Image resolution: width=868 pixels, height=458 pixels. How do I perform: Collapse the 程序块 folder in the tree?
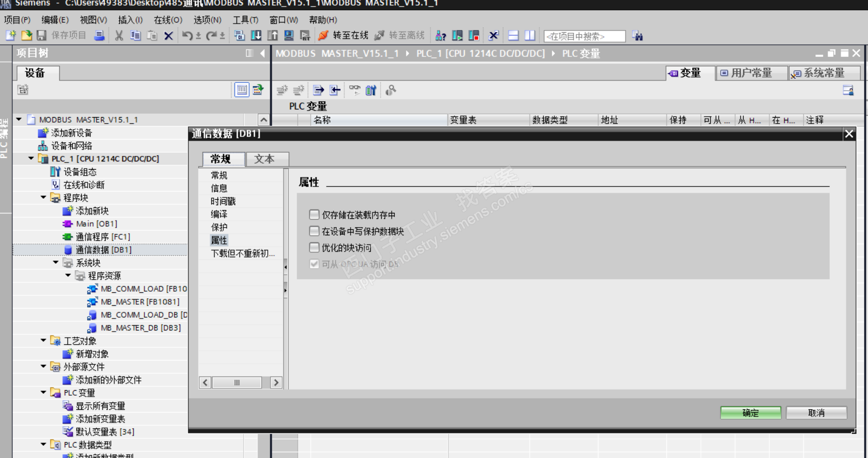[x=44, y=198]
